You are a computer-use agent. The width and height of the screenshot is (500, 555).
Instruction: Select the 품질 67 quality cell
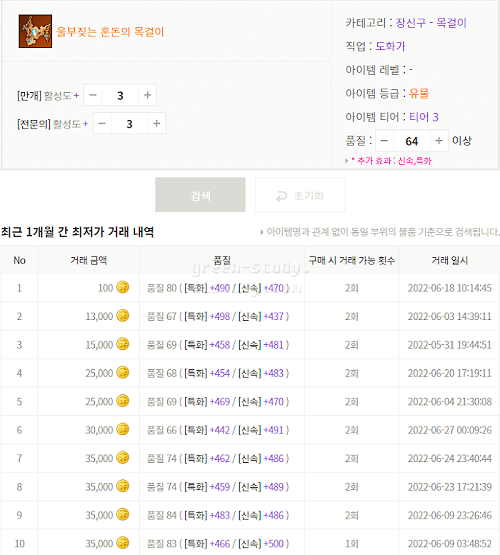(222, 316)
